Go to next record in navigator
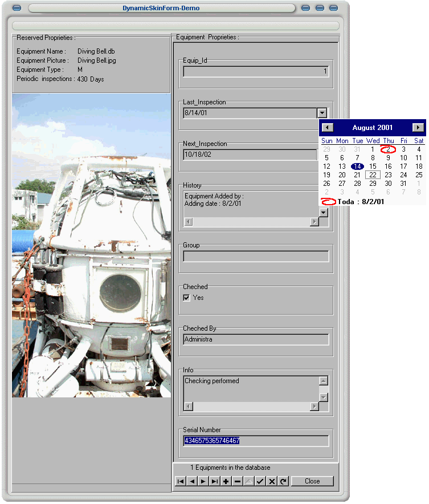Screen dimensions: 429x504 tap(203, 482)
